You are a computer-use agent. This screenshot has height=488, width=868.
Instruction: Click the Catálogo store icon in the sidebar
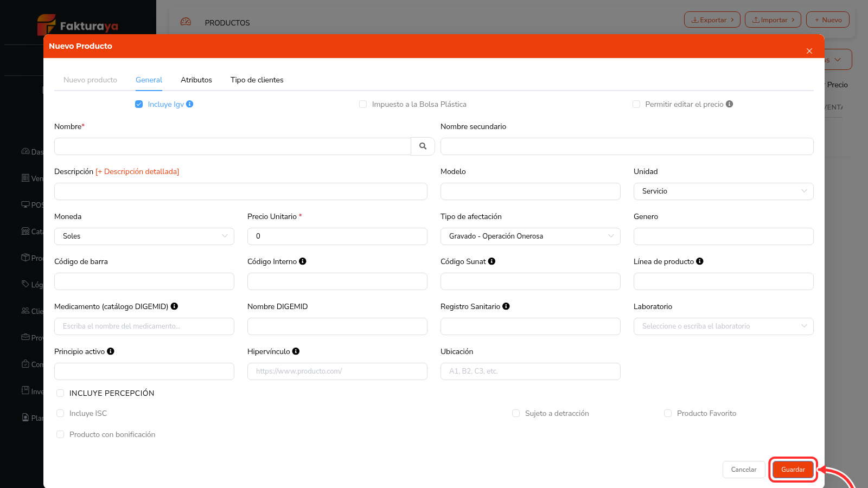[x=25, y=231]
